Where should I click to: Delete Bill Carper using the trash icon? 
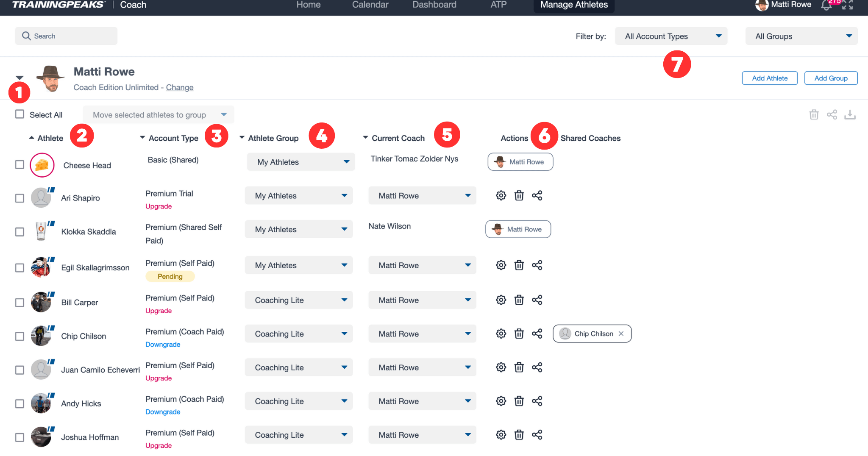coord(519,300)
